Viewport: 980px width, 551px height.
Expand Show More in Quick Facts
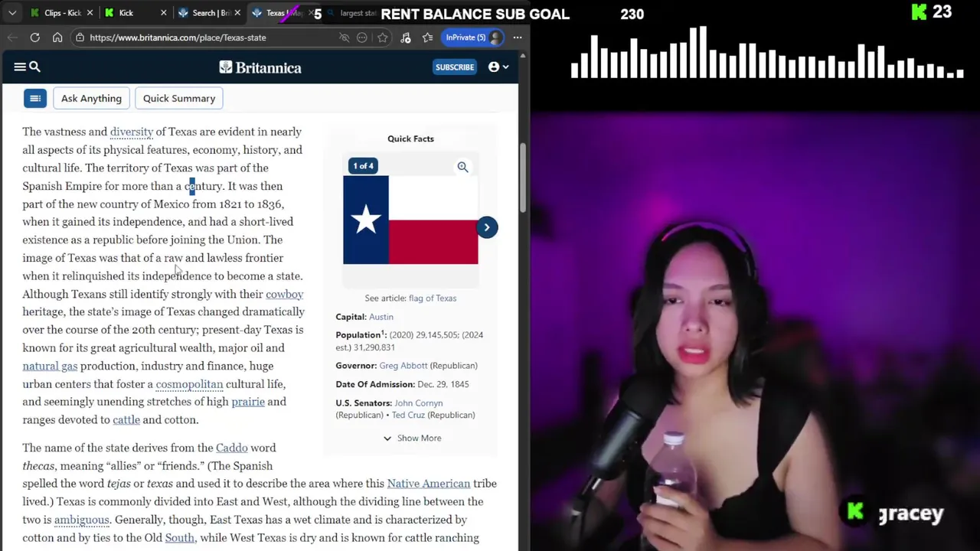click(412, 439)
